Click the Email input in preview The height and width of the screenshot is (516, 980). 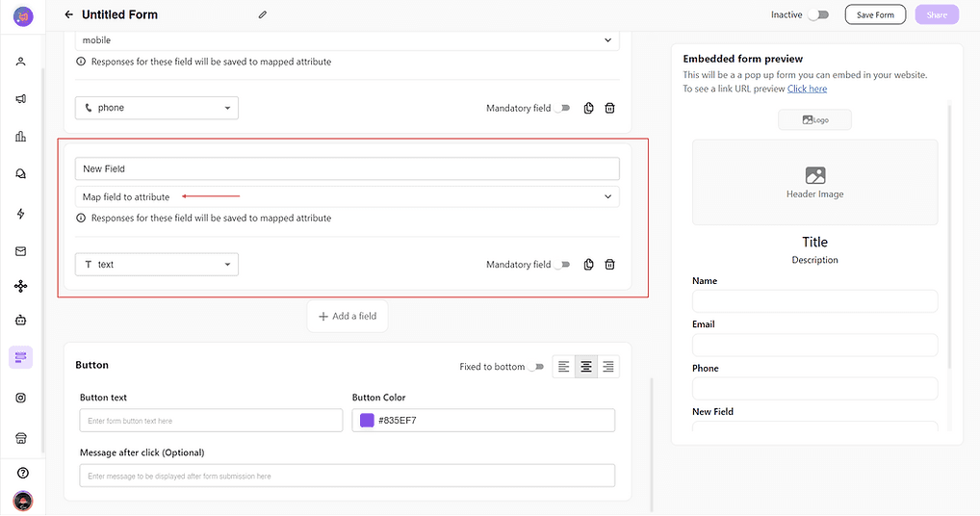pos(815,345)
